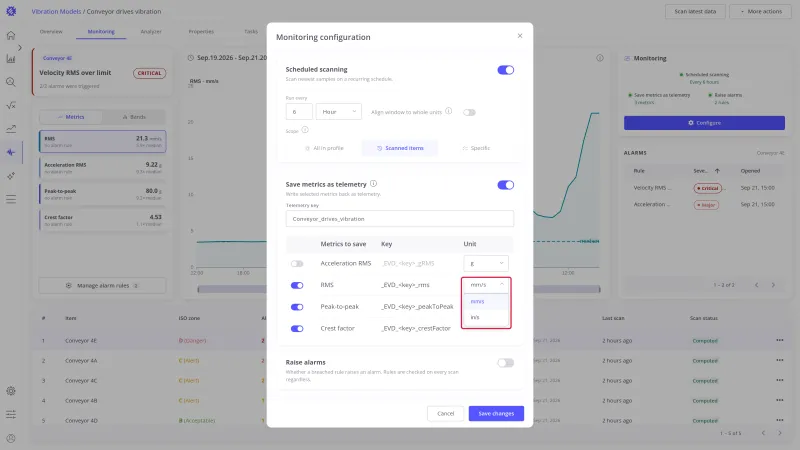This screenshot has height=450, width=800.
Task: Open the settings gear icon in sidebar
Action: [x=11, y=391]
